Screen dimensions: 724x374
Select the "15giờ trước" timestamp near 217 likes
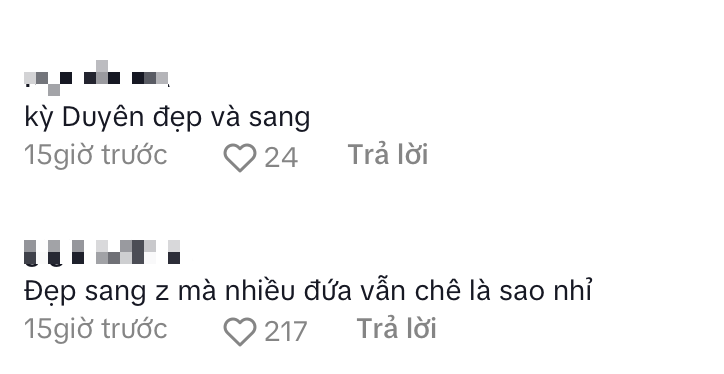coord(96,329)
